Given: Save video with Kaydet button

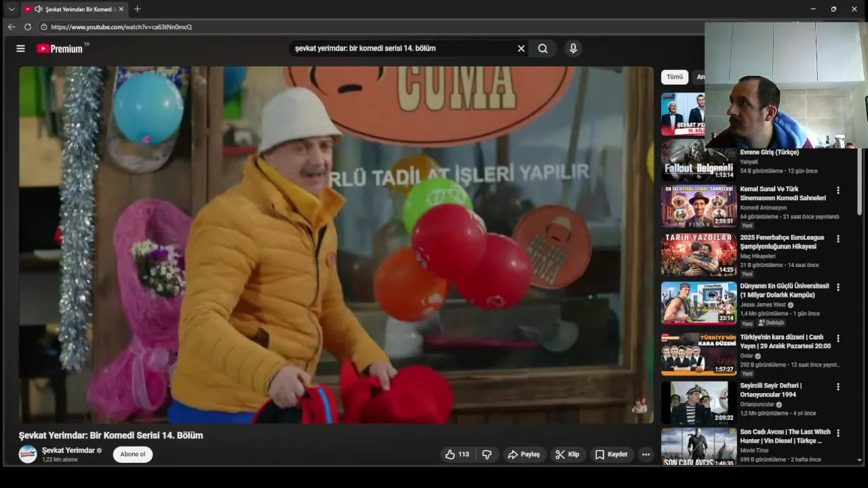Looking at the screenshot, I should tap(611, 454).
